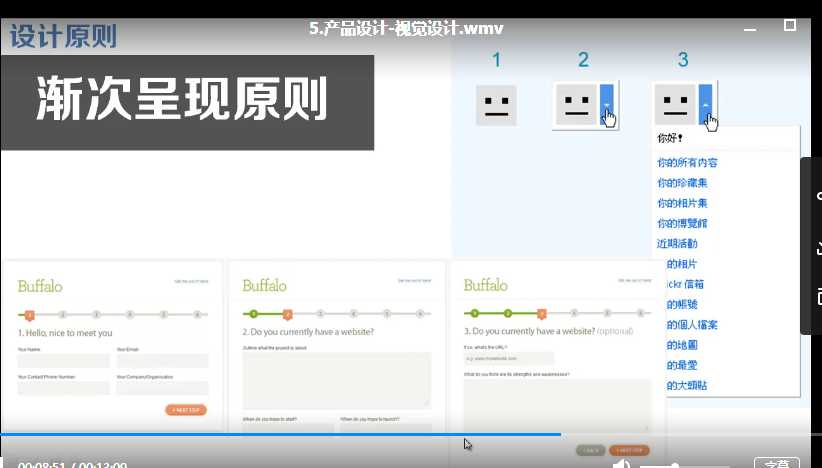Screen dimensions: 822x468
Task: Click the orange Next Step button in third form
Action: (630, 450)
